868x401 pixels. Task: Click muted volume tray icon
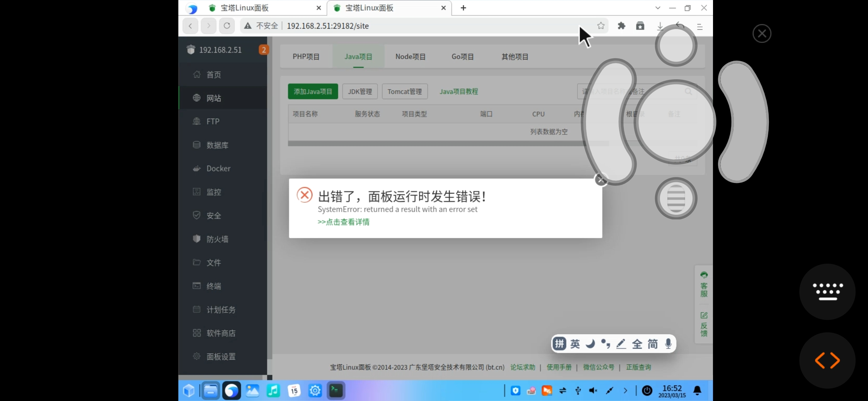click(x=593, y=390)
